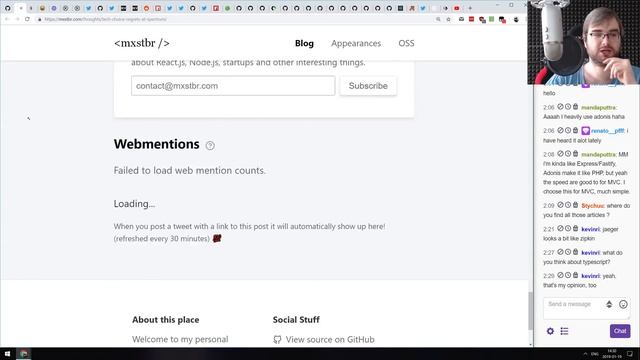Open mandapottra's username on 2:08 message
Screen dimensions: 640x360
point(598,154)
